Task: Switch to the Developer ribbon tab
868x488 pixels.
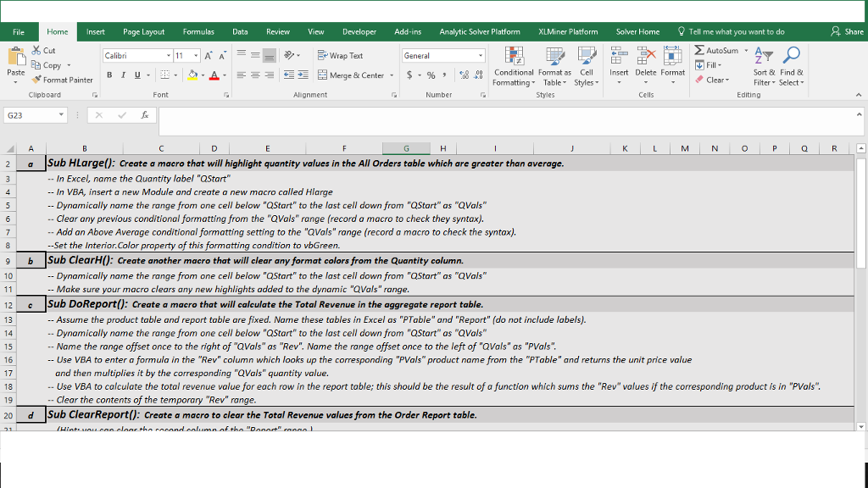Action: (359, 30)
